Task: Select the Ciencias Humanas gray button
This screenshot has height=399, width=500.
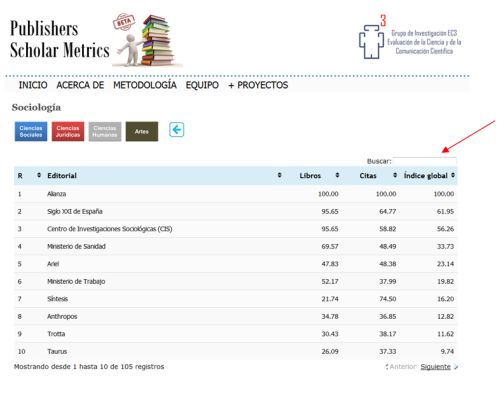Action: click(x=105, y=131)
